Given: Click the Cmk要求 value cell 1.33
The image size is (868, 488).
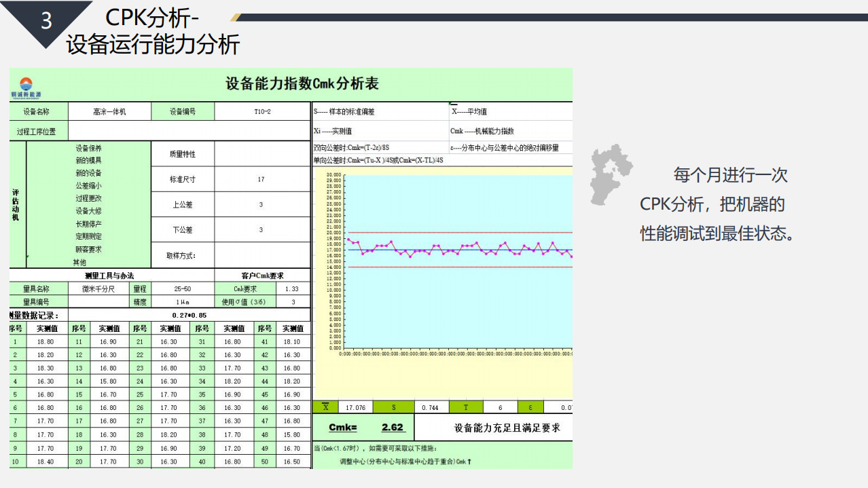Looking at the screenshot, I should pyautogui.click(x=293, y=289).
